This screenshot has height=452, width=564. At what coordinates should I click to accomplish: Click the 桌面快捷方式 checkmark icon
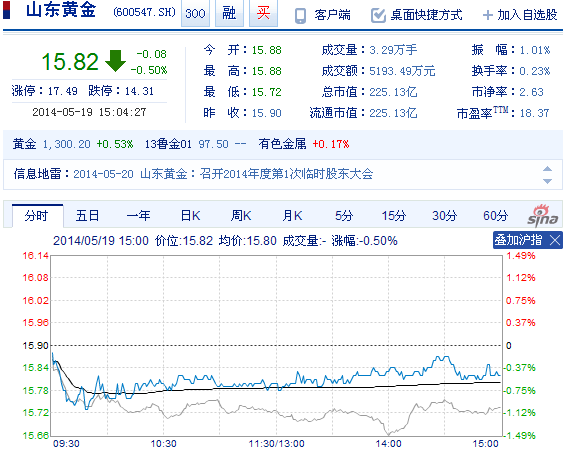(x=378, y=15)
